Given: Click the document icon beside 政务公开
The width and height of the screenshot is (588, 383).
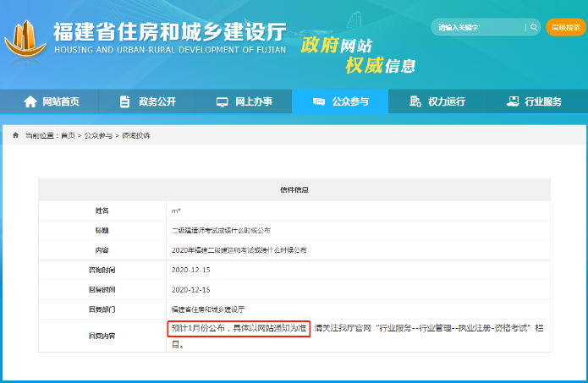Looking at the screenshot, I should [x=125, y=101].
